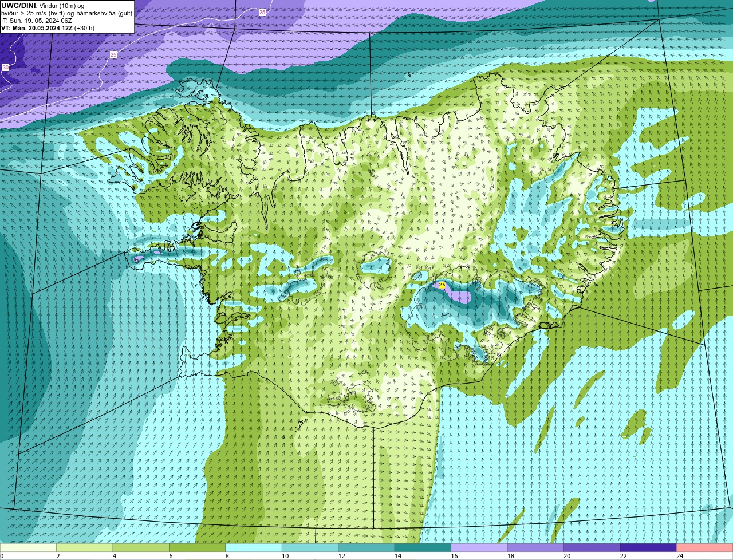Click the title text 'UWC/DINI: Vindur (10m) og'
This screenshot has height=560, width=733.
pos(43,5)
